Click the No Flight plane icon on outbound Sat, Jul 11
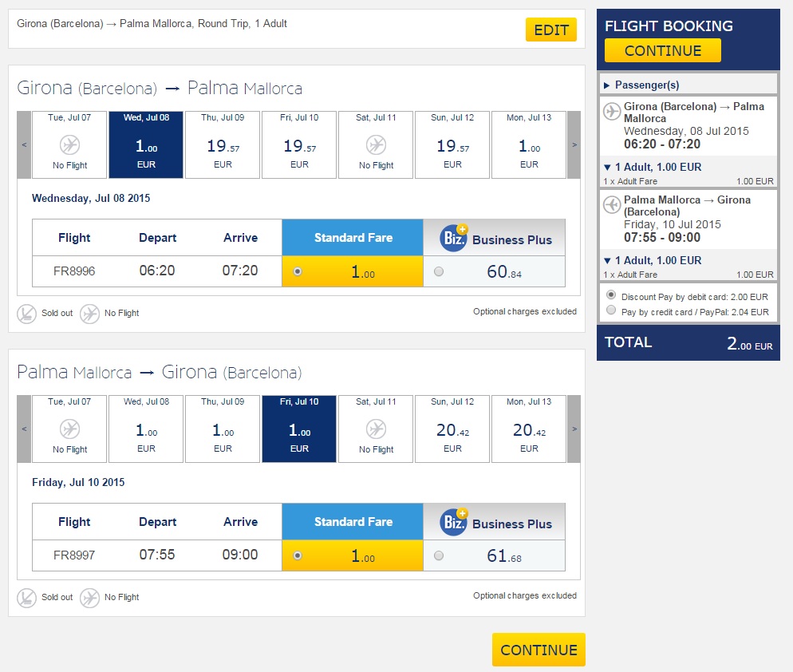The image size is (793, 672). (376, 145)
